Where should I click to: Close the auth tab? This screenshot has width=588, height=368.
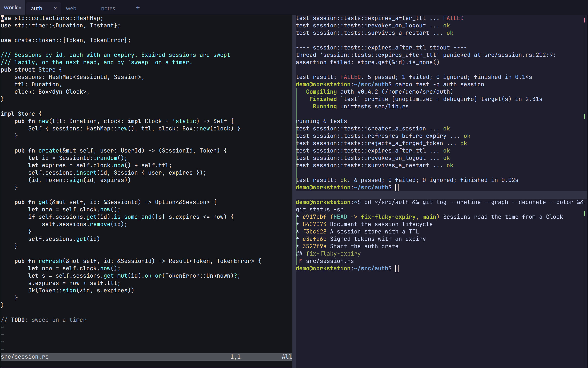pos(55,8)
